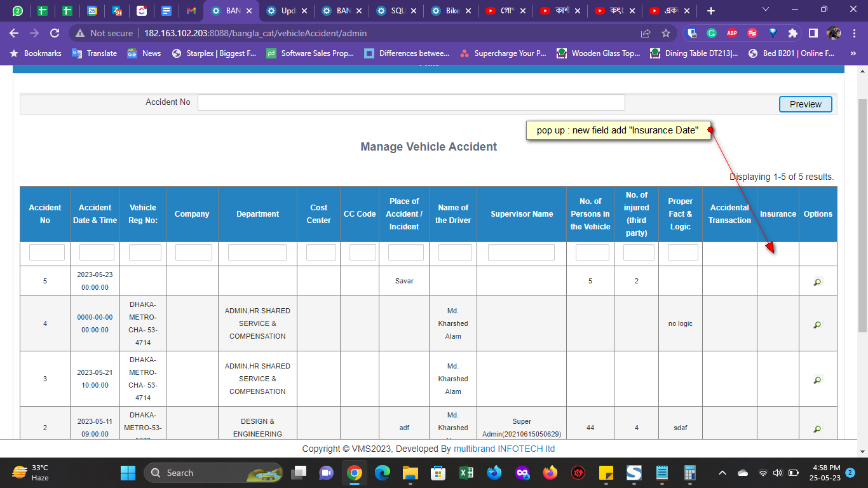Reload the page with the browser refresh icon
This screenshot has width=868, height=488.
pyautogui.click(x=55, y=33)
